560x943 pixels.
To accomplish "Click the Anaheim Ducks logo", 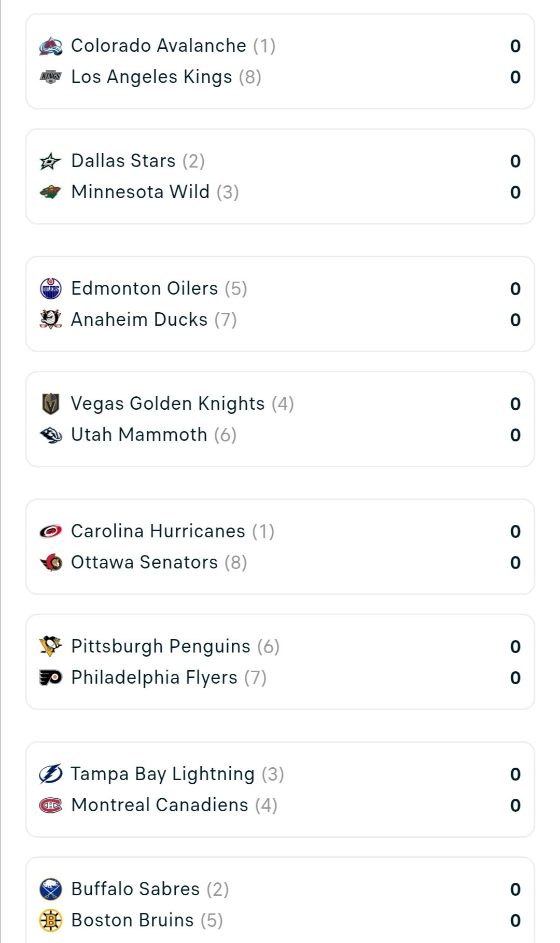I will tap(51, 320).
